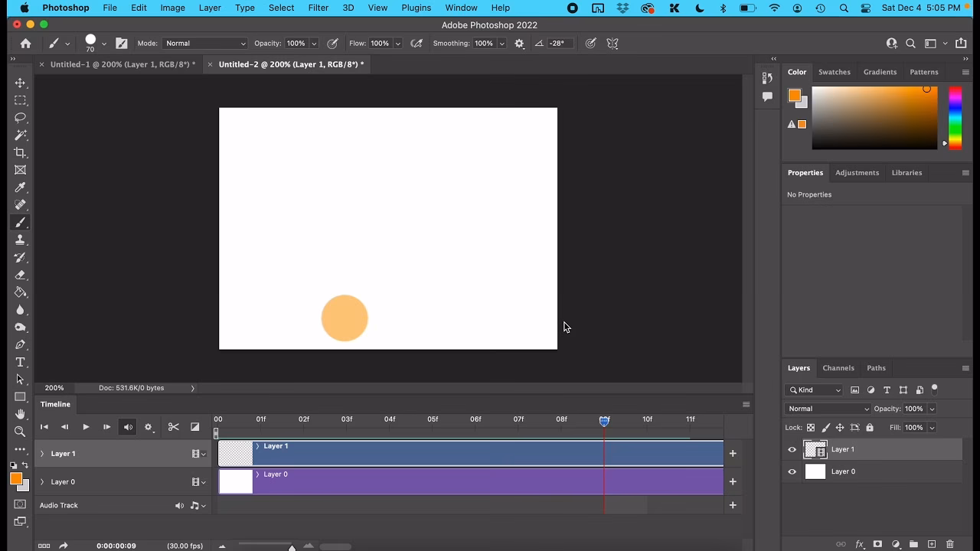Select the Zoom tool

click(21, 431)
